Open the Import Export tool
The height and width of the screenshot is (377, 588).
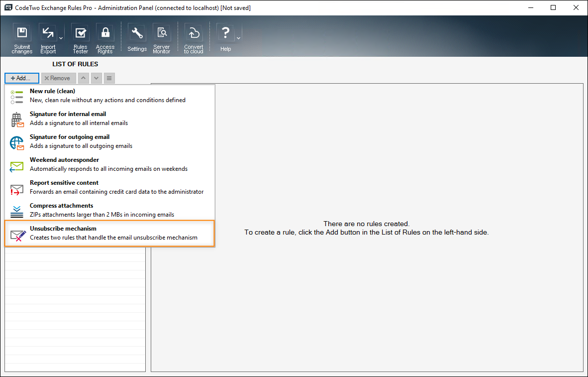[x=48, y=39]
